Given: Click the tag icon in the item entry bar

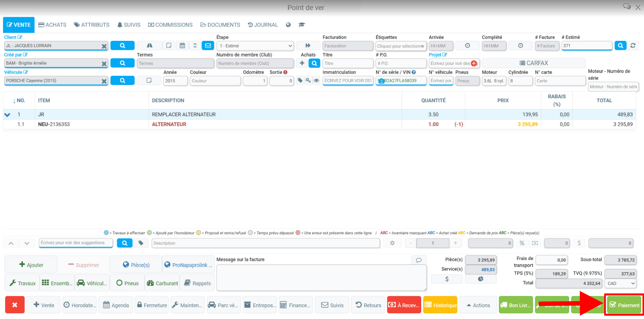Looking at the screenshot, I should click(x=141, y=243).
